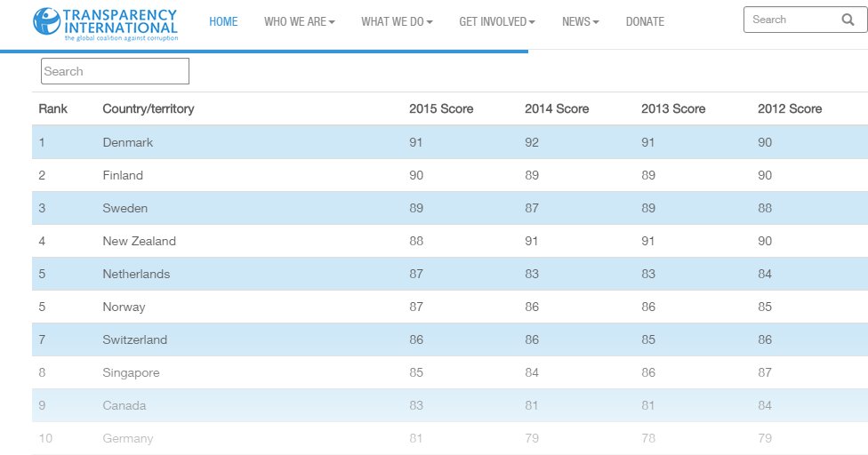Sort by the 2015 Score column

tap(441, 108)
